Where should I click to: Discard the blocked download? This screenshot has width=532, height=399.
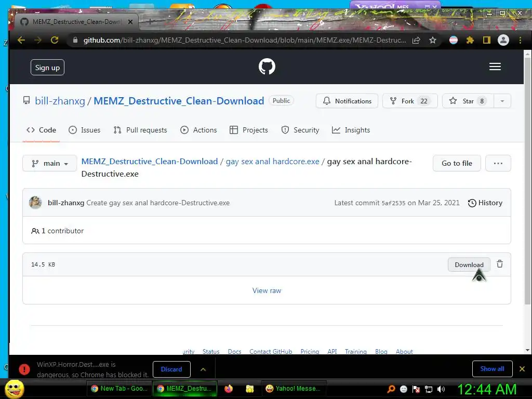171,369
